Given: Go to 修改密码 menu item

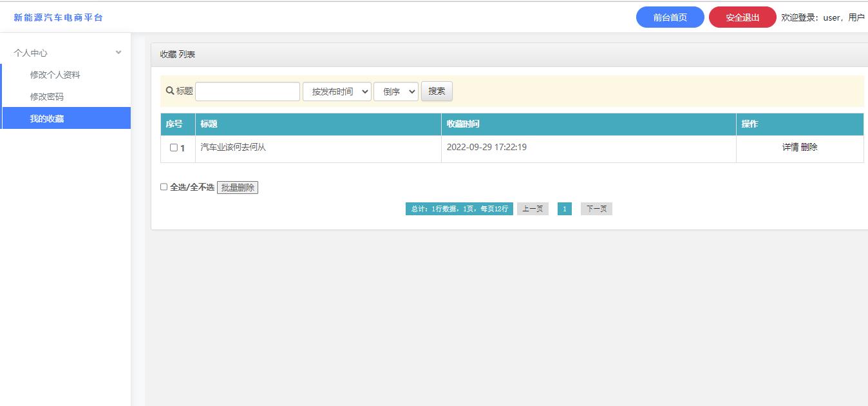Looking at the screenshot, I should click(x=47, y=97).
